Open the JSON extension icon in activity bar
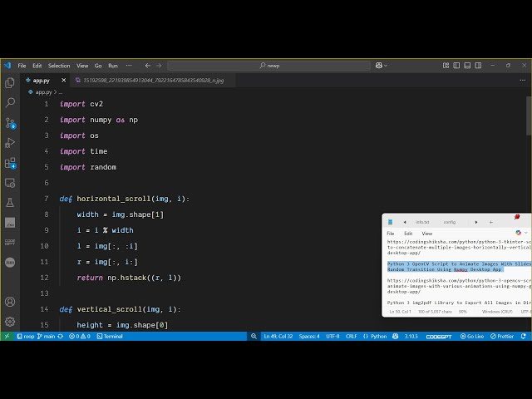The width and height of the screenshot is (532, 399). [10, 263]
